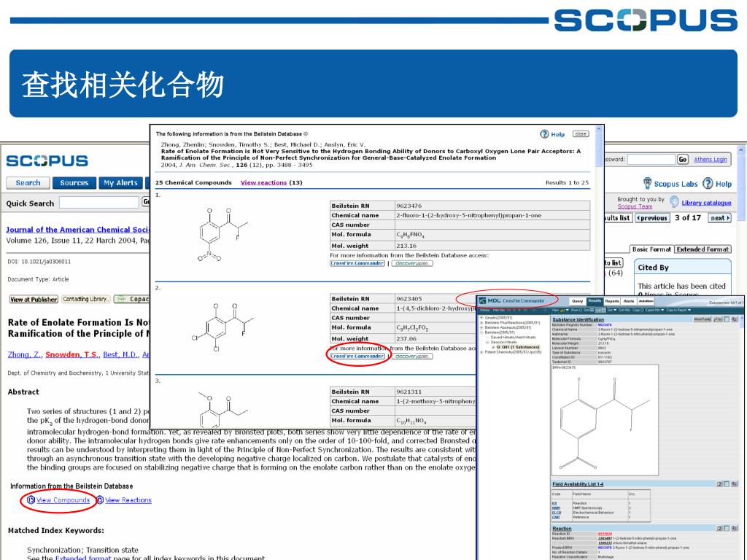
Task: Open Athens Login link
Action: pos(711,160)
